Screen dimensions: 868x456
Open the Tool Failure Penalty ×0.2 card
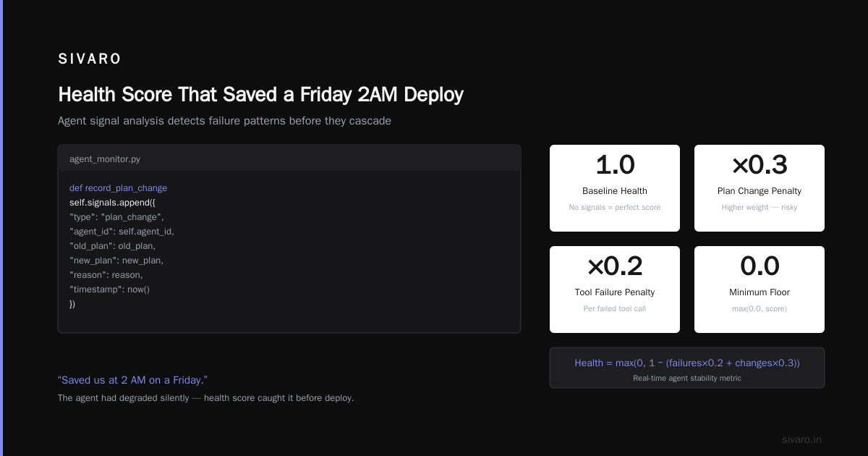(615, 290)
